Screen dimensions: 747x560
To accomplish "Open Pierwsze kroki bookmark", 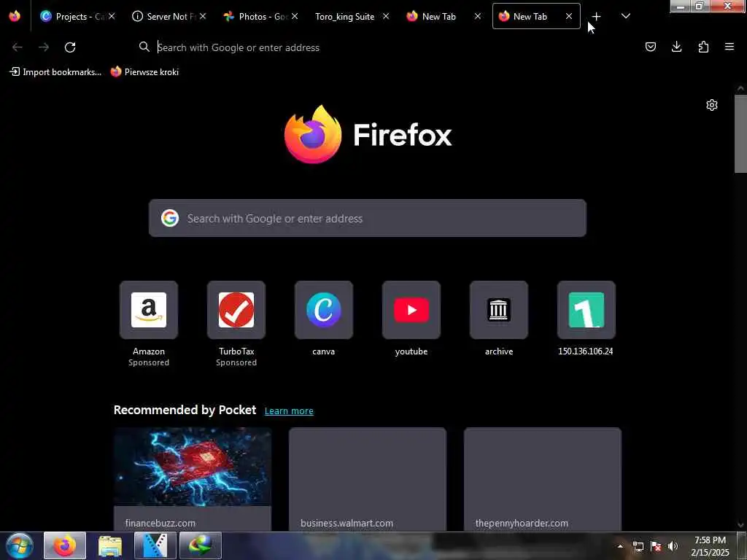I will point(145,72).
